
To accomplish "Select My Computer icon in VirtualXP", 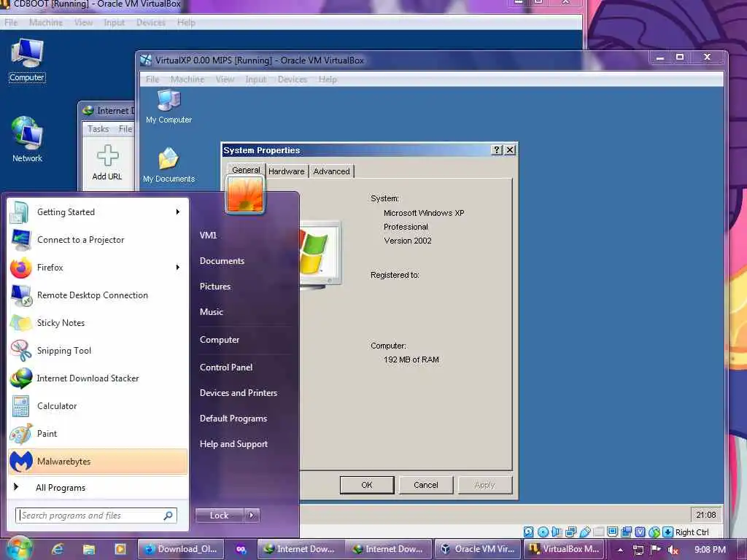I will tap(169, 106).
